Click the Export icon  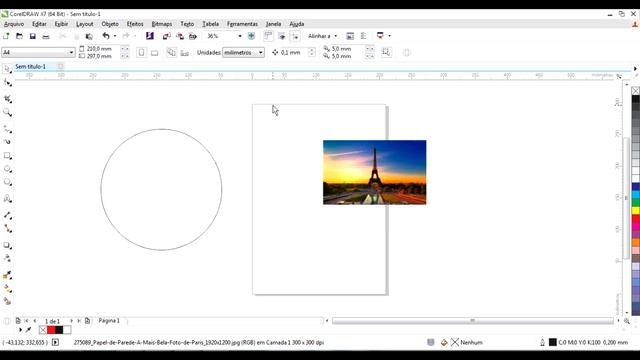pos(180,36)
